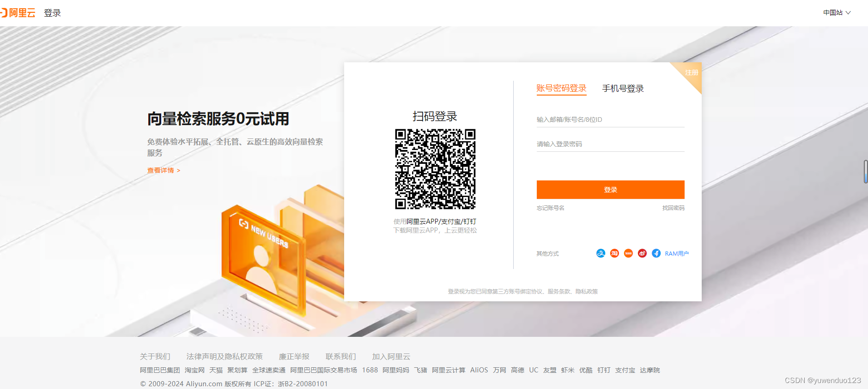Switch to 手机号登录 tab
The width and height of the screenshot is (868, 389).
(623, 88)
